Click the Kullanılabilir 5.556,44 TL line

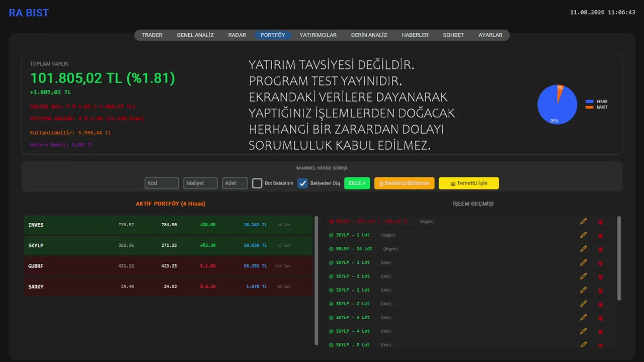tap(70, 133)
